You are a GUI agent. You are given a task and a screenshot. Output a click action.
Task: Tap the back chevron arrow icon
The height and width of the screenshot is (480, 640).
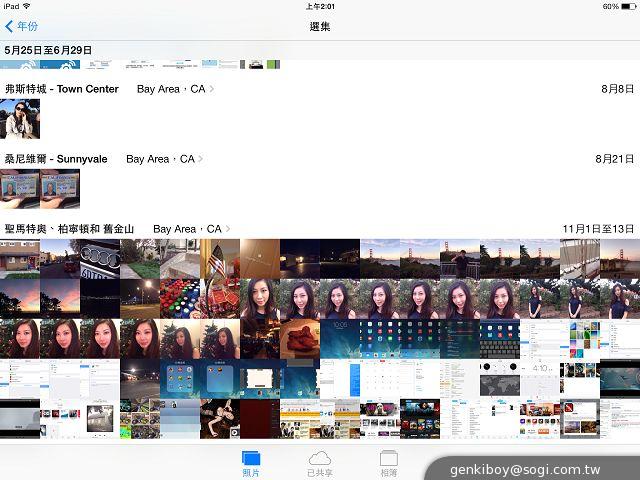(x=9, y=27)
